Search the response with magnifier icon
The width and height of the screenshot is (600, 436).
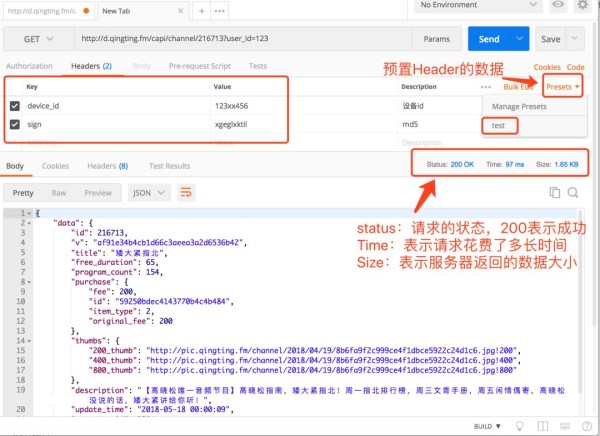pyautogui.click(x=573, y=192)
